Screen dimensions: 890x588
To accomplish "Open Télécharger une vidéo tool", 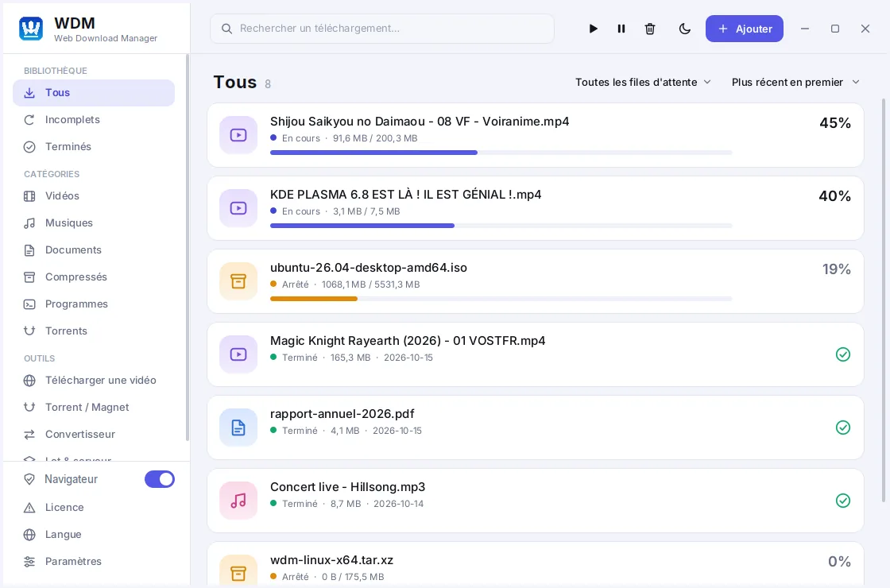I will pyautogui.click(x=94, y=381).
